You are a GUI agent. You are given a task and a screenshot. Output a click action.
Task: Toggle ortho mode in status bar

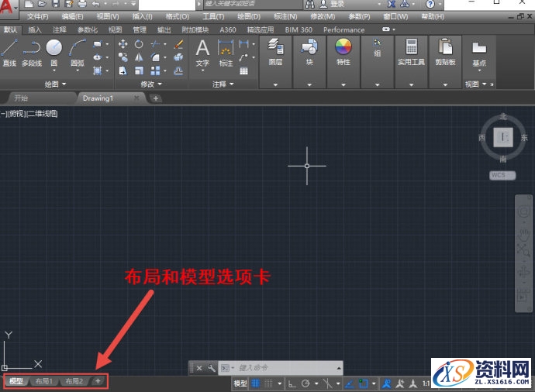click(292, 383)
